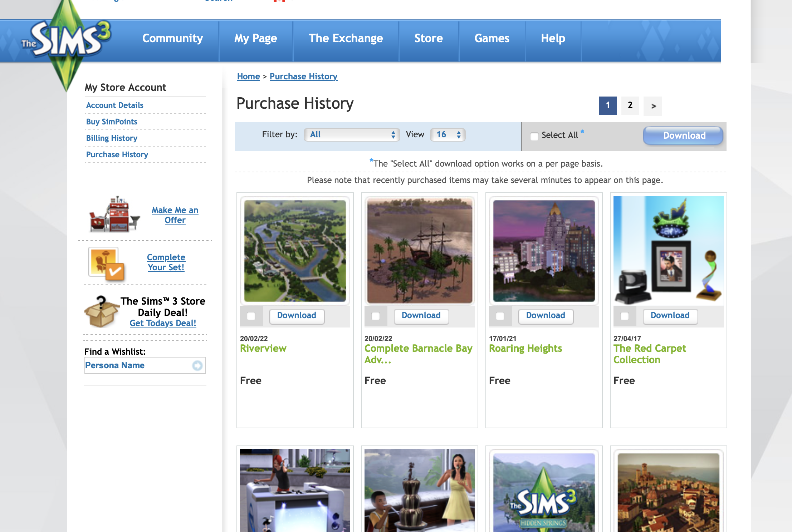Click the blue Download button
Screen dimensions: 792x532
coord(683,136)
